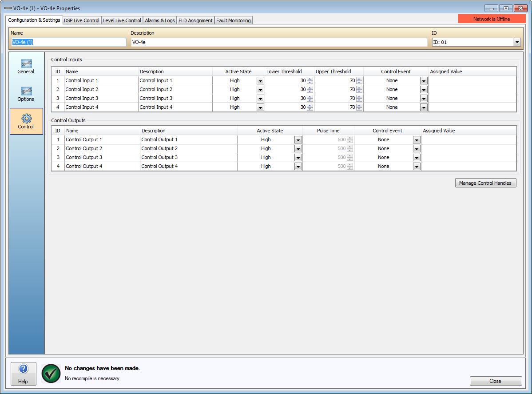Adjust Lower Threshold stepper of Control Input 1

(310, 81)
